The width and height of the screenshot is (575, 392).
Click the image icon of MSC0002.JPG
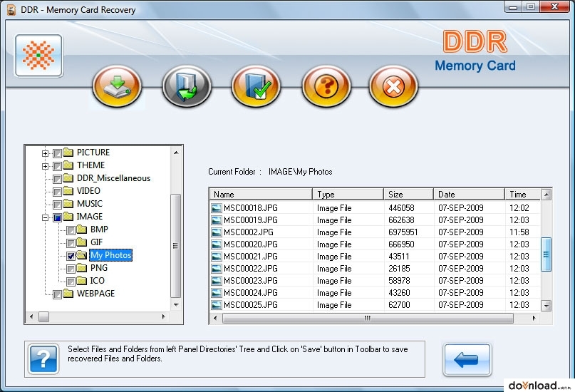point(217,232)
